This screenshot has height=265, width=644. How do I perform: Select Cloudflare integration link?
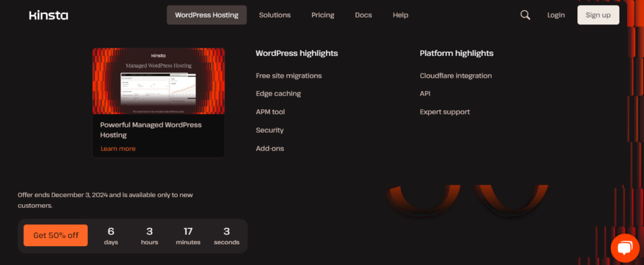(455, 75)
